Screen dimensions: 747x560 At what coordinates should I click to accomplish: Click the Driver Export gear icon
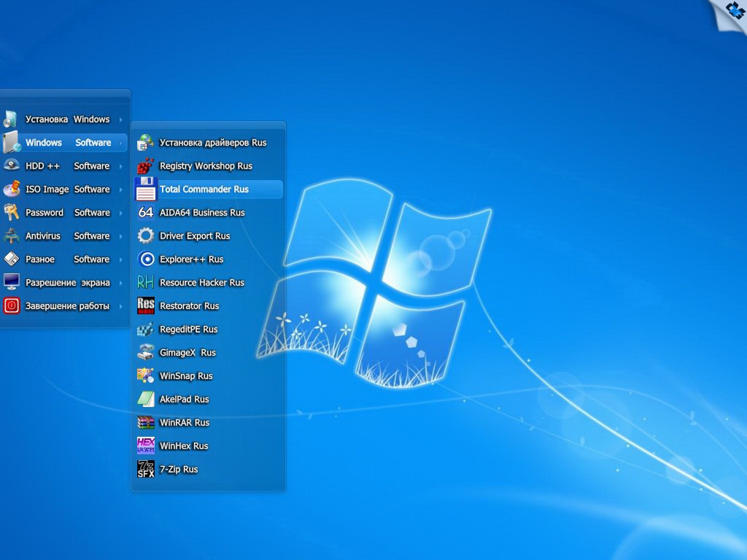coord(146,236)
